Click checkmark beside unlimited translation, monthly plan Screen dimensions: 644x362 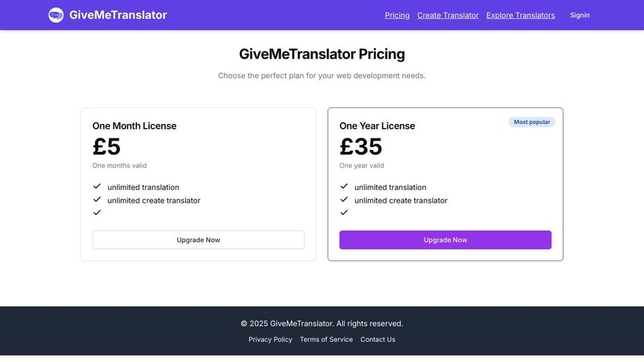pos(97,187)
